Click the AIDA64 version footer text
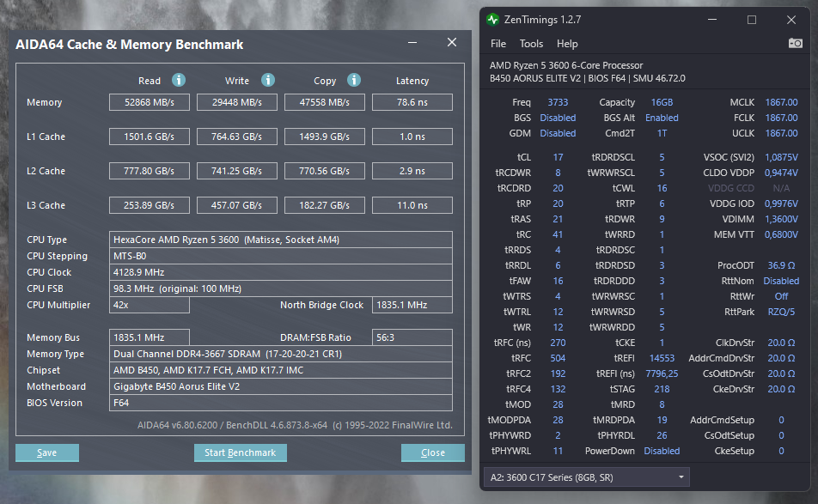The image size is (818, 504). [x=295, y=425]
